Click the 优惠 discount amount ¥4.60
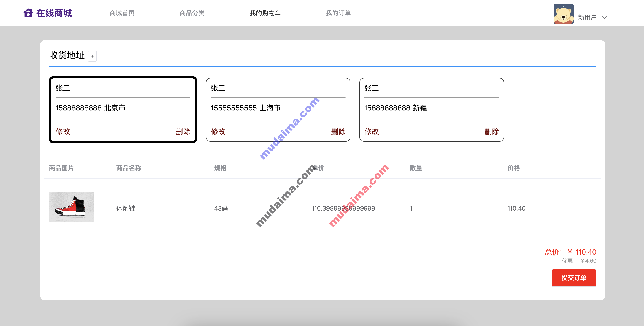 (588, 261)
